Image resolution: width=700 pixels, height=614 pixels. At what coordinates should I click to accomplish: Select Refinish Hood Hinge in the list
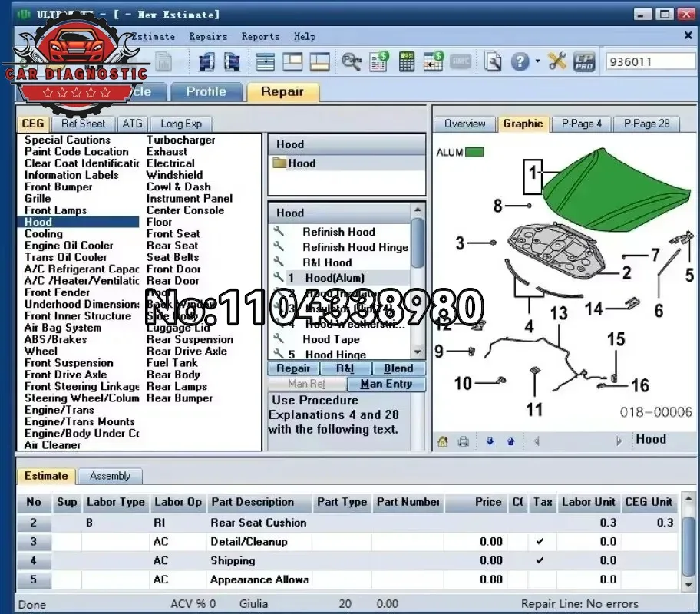[339, 247]
